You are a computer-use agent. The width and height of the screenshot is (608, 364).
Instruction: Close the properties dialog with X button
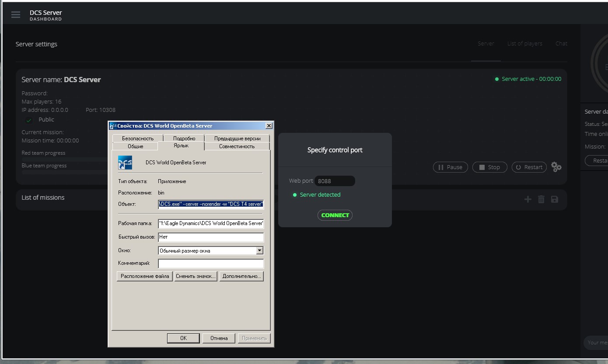pos(269,126)
